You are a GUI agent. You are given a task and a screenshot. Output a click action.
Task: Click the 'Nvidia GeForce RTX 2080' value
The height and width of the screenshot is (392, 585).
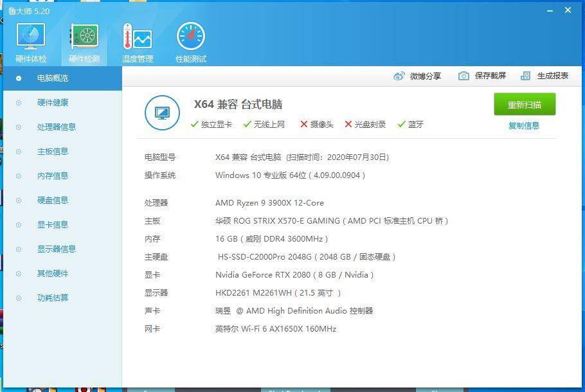(x=263, y=275)
